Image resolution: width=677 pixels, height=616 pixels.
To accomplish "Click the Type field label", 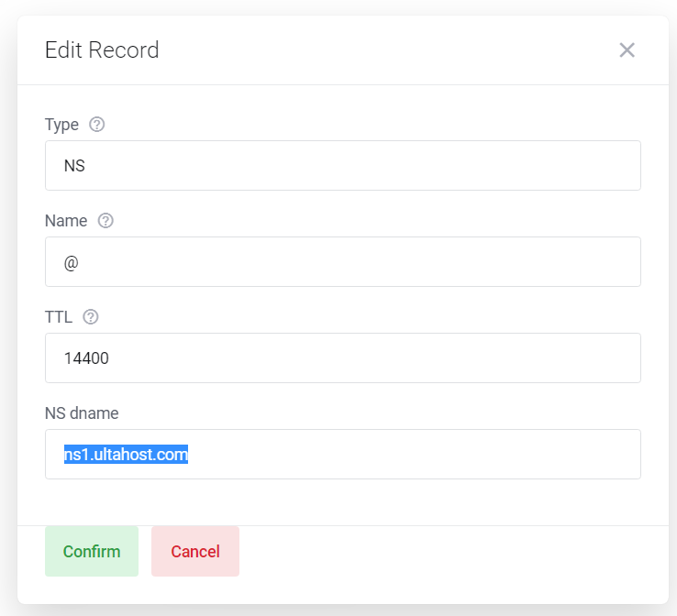I will pos(61,125).
